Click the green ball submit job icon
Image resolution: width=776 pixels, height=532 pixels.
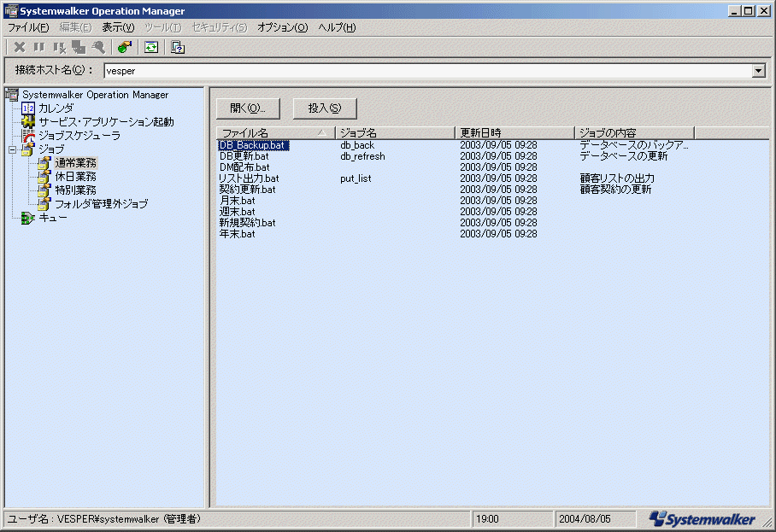125,47
